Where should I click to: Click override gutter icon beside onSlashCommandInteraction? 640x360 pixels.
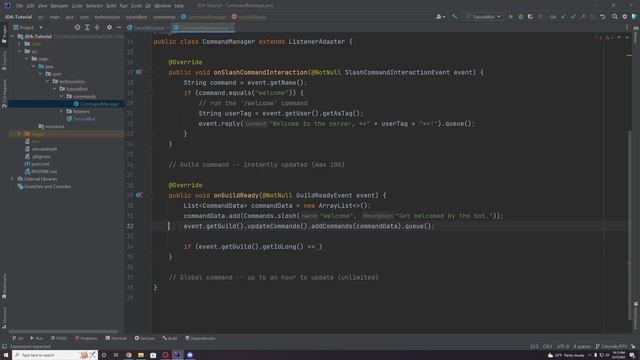[139, 72]
